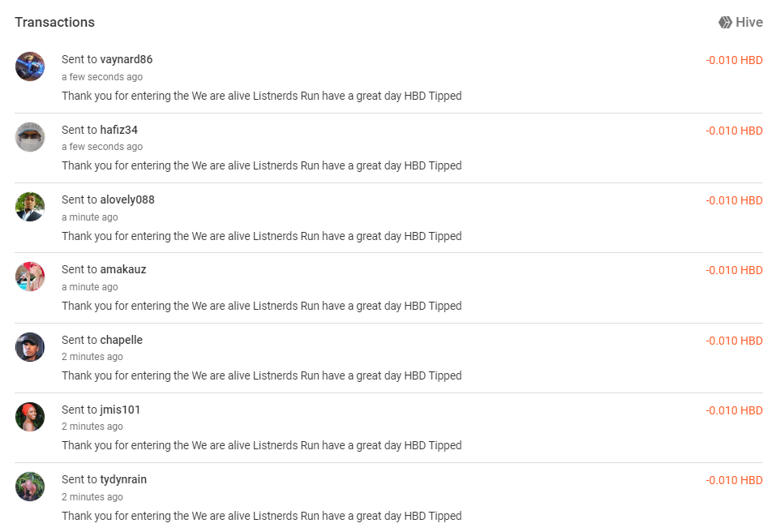Click chapelle's profile avatar
776x532 pixels.
pyautogui.click(x=30, y=347)
